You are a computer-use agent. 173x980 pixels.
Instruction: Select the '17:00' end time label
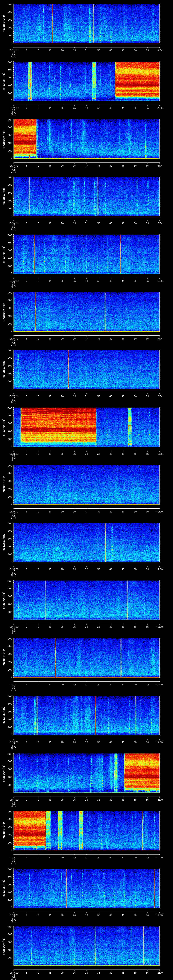[160, 915]
